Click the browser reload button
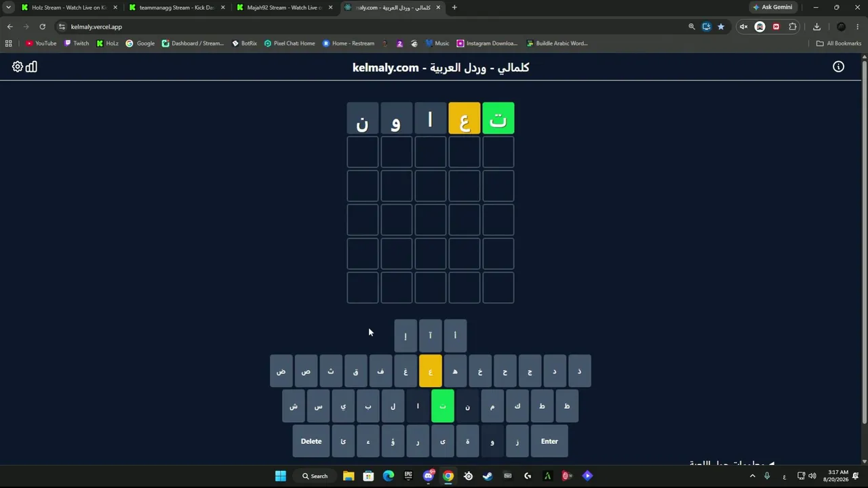This screenshot has width=868, height=488. 42,26
